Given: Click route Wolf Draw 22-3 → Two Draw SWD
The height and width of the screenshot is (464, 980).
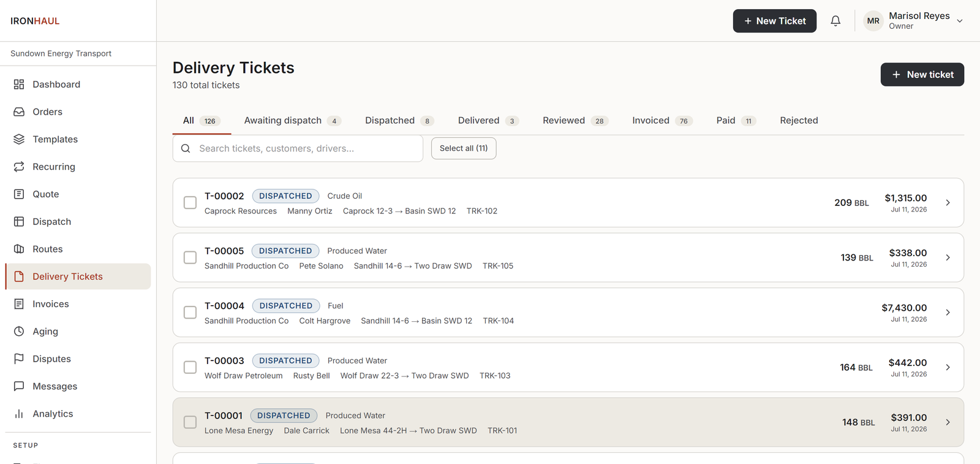Looking at the screenshot, I should [x=404, y=376].
